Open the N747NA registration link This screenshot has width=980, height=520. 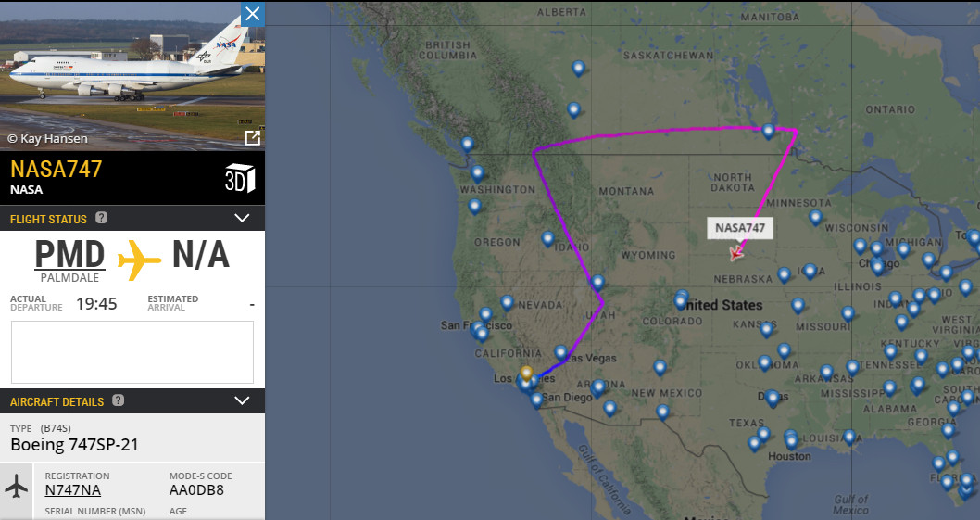[x=72, y=490]
